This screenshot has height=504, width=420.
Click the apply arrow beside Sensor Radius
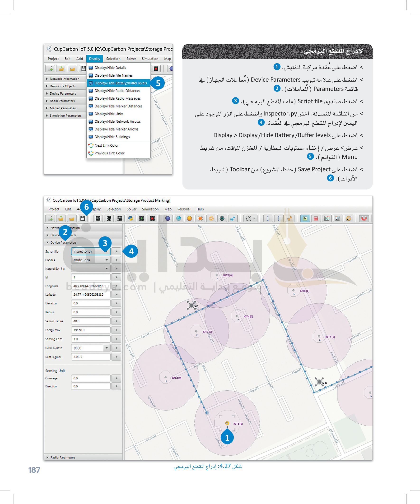(x=117, y=321)
